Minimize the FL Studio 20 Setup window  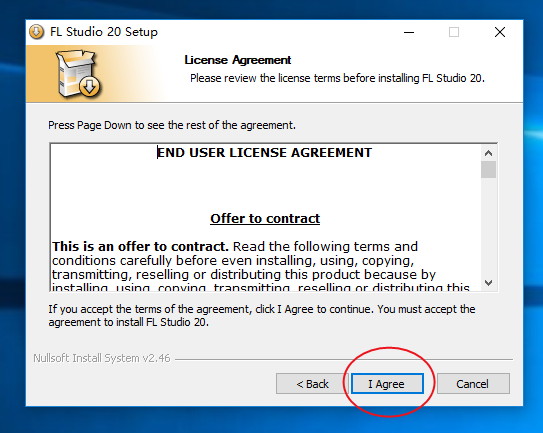click(x=409, y=32)
